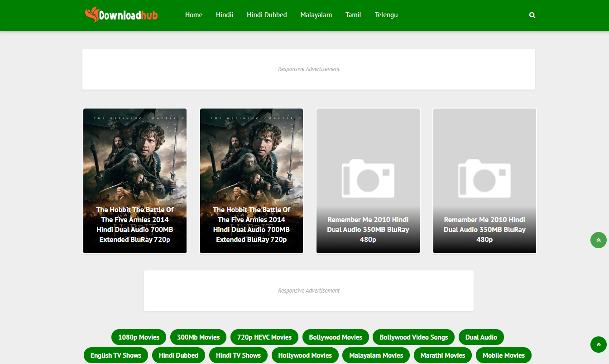Select the Tamil navigation item
Screen dimensions: 609x364
353,15
